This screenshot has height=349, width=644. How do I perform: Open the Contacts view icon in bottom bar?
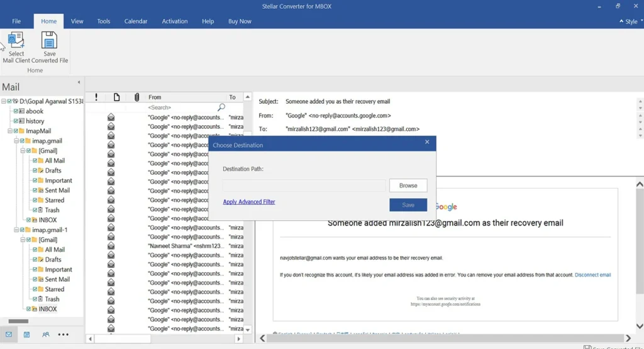coord(45,334)
